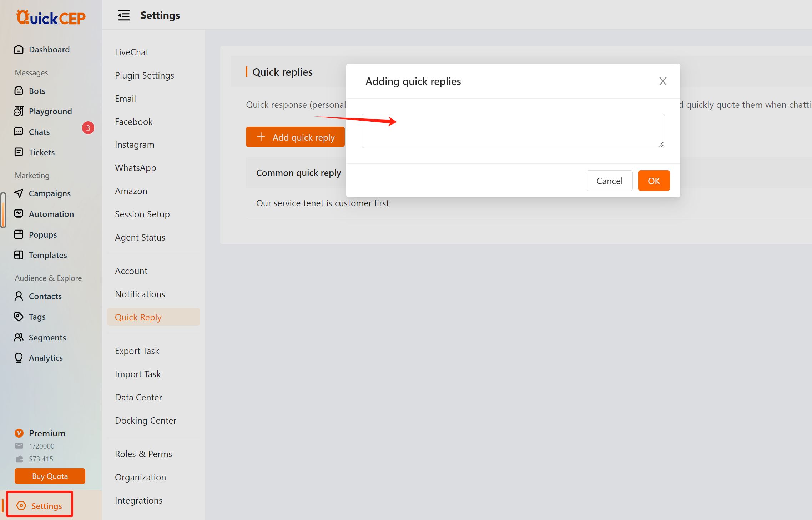This screenshot has height=520, width=812.
Task: Click the Templates layout icon
Action: [x=19, y=255]
